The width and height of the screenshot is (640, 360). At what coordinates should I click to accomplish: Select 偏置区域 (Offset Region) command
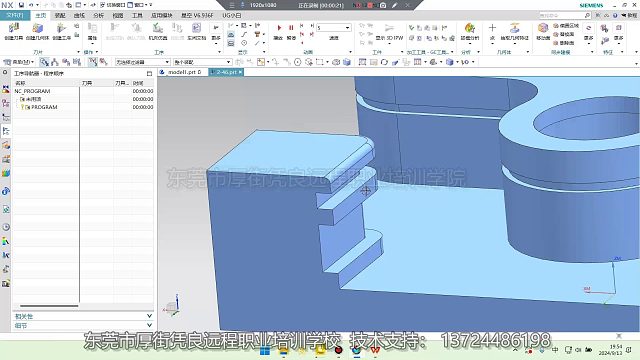coord(567,26)
